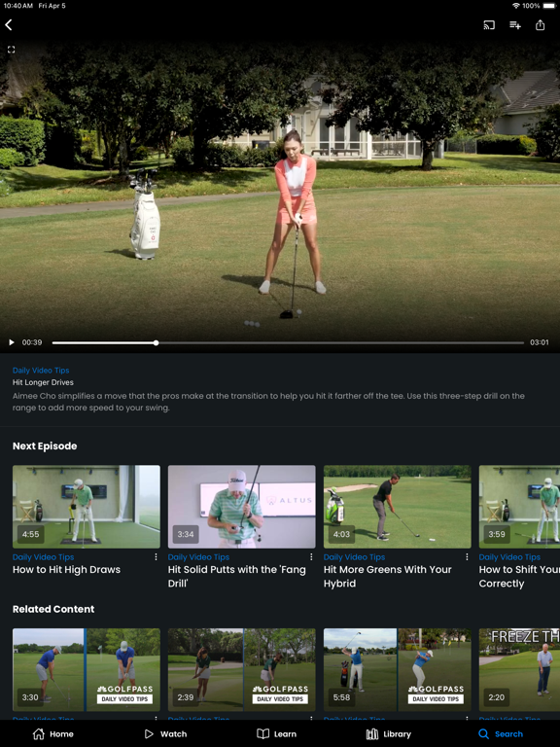Open Hit More Greens With Your Hybrid thumbnail

tap(397, 507)
